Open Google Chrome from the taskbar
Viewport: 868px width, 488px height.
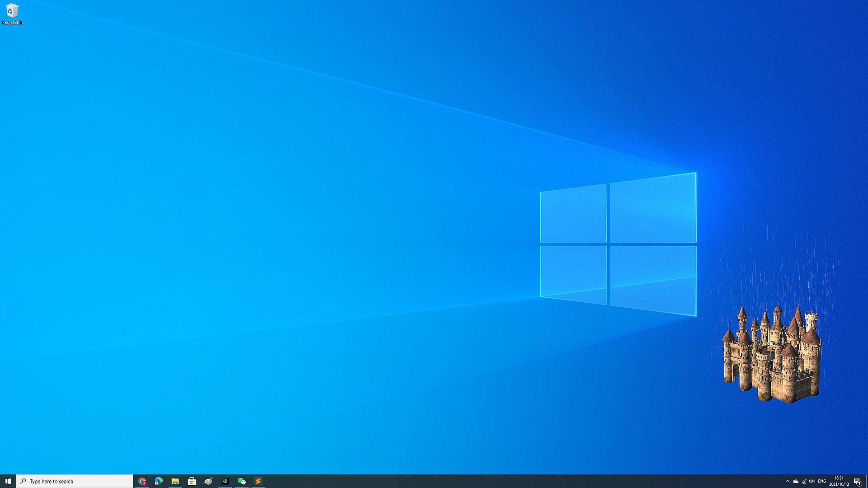tap(142, 481)
